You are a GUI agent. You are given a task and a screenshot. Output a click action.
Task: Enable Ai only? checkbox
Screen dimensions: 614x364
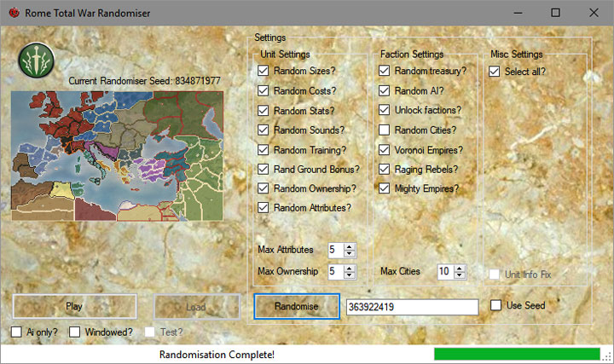16,332
